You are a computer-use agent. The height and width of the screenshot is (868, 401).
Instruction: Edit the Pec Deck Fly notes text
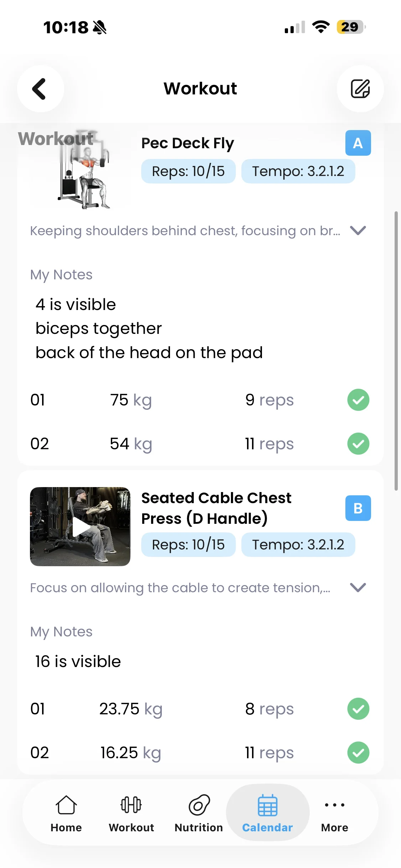point(149,329)
